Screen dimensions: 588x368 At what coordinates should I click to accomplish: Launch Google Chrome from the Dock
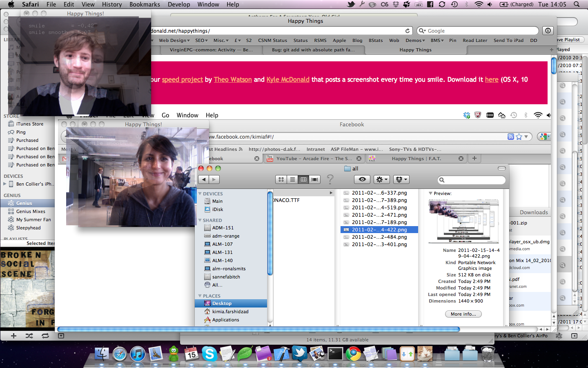coord(353,354)
